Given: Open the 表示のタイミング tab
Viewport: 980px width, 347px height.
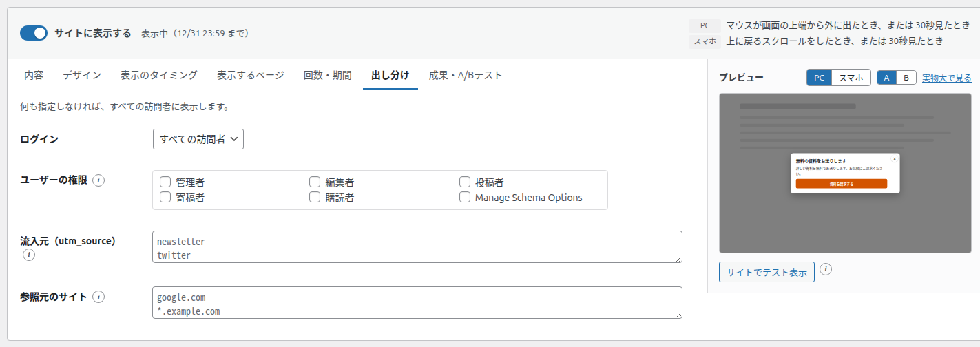Looking at the screenshot, I should coord(159,75).
